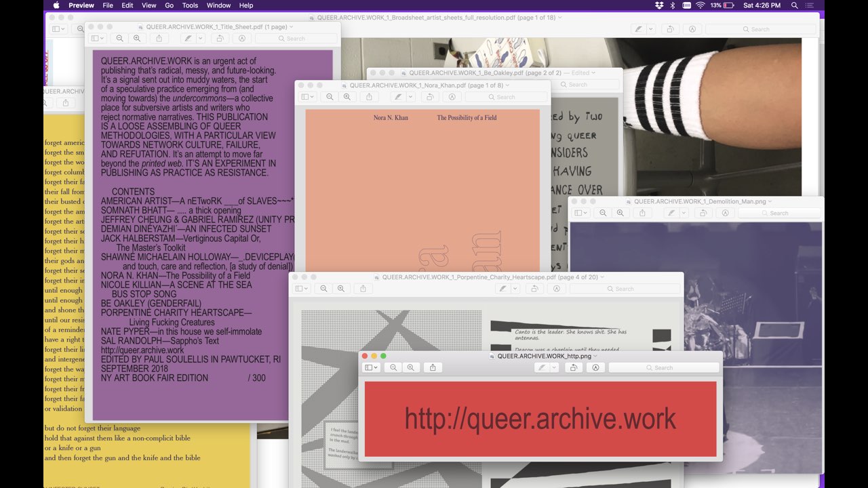868x488 pixels.
Task: Open the Go menu
Action: click(x=170, y=5)
